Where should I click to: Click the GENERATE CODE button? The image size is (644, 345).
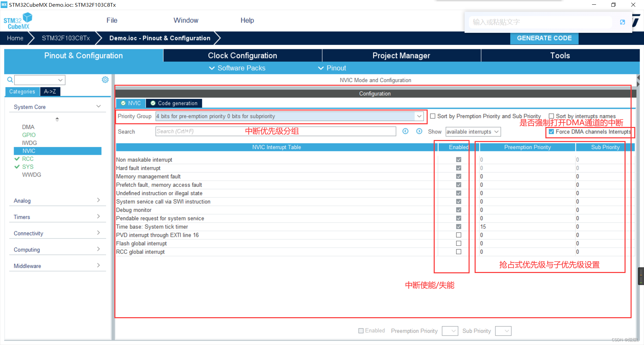[x=544, y=38]
